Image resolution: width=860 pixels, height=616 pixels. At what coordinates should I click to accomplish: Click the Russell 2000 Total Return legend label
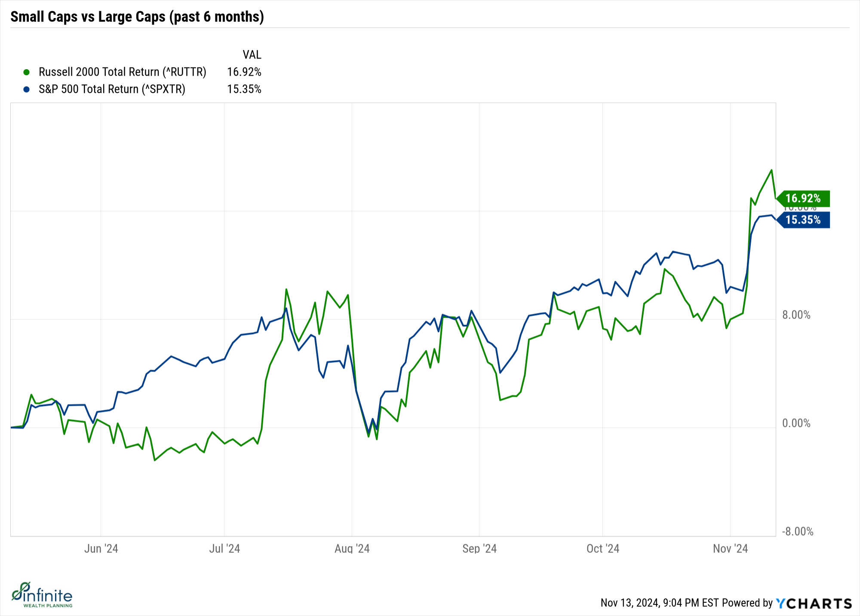(122, 72)
